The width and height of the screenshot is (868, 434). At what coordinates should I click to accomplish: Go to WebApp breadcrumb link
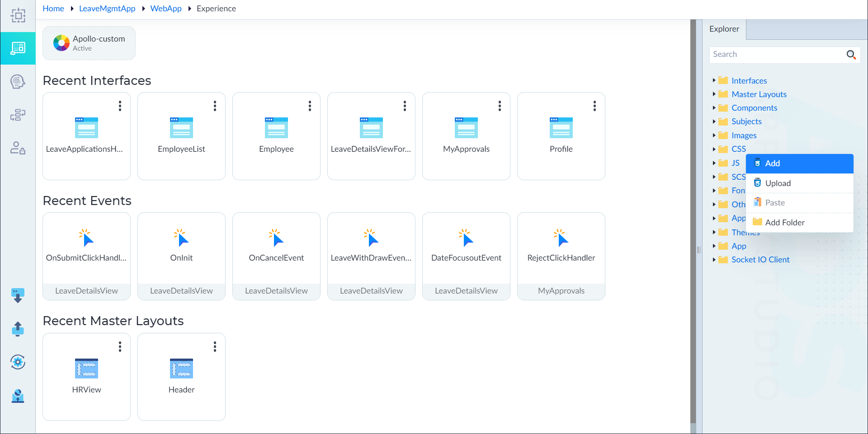[x=166, y=9]
